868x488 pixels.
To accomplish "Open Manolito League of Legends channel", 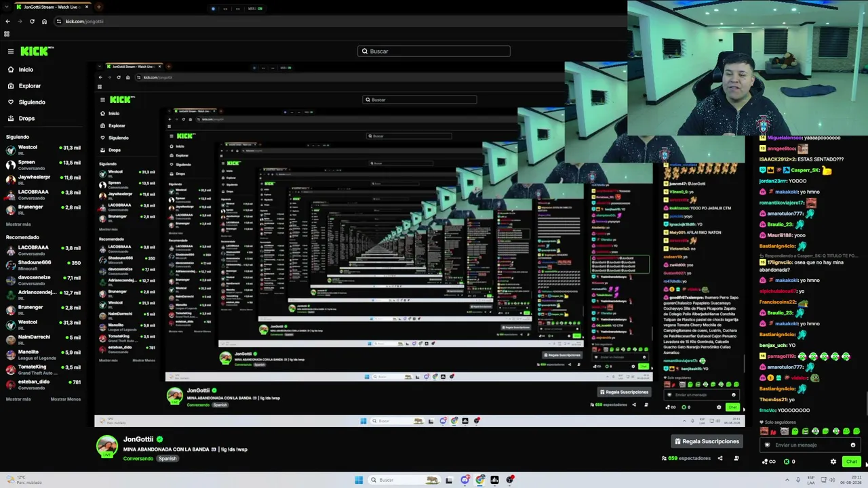I will click(43, 354).
